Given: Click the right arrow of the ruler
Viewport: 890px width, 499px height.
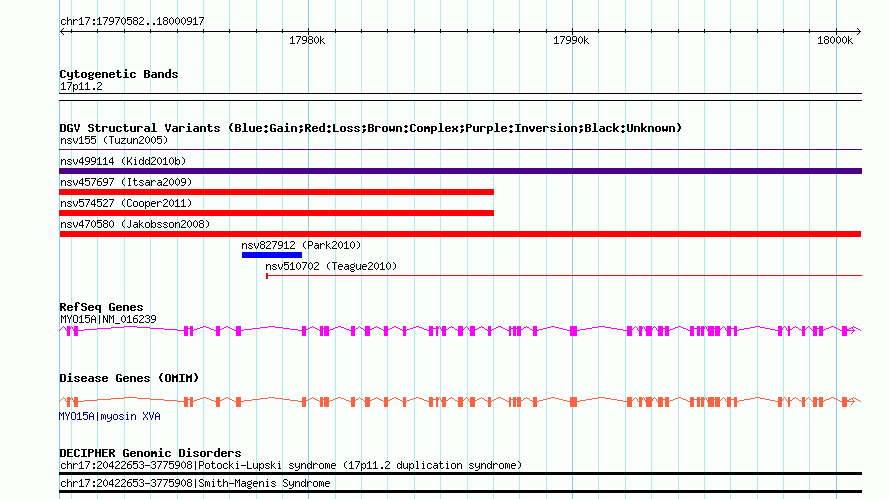Looking at the screenshot, I should pos(858,32).
